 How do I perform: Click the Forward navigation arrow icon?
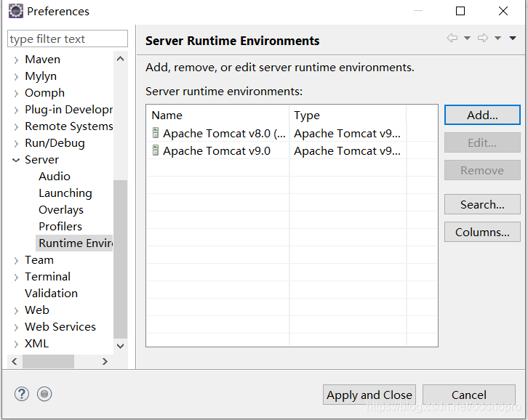pyautogui.click(x=483, y=38)
